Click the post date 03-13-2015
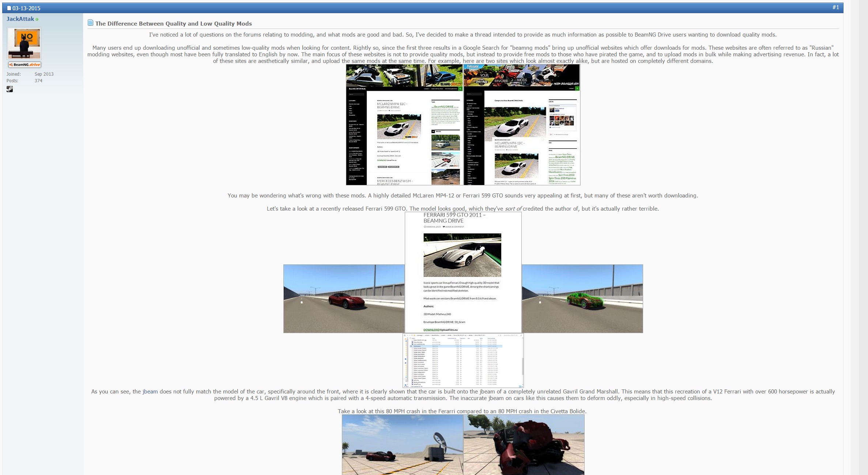The height and width of the screenshot is (475, 868). pyautogui.click(x=26, y=8)
